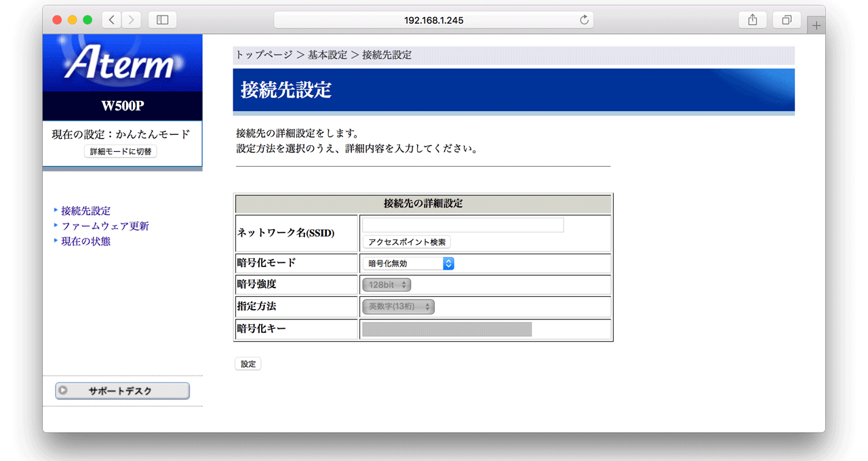Click the 接続先の詳細設定 table header
The width and height of the screenshot is (868, 461).
(x=423, y=203)
